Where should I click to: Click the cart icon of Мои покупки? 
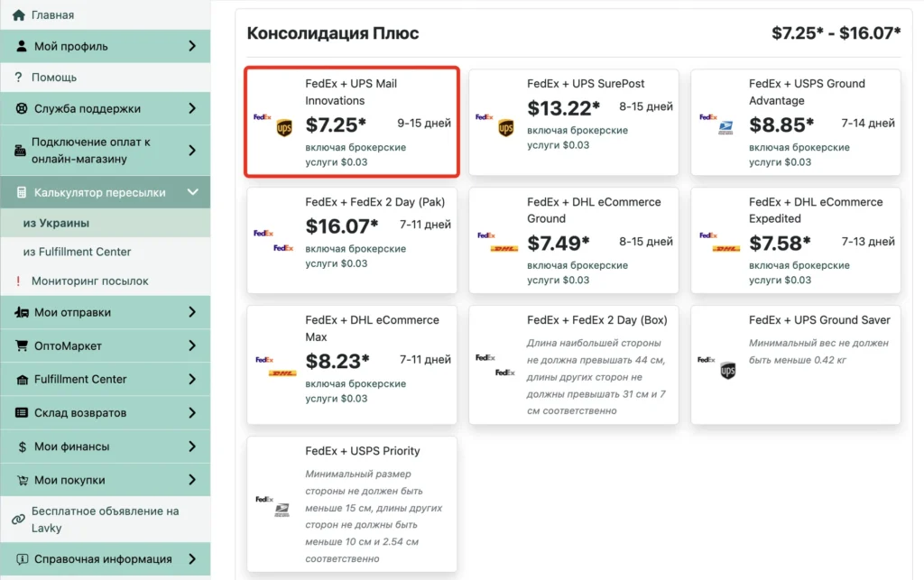[x=22, y=481]
